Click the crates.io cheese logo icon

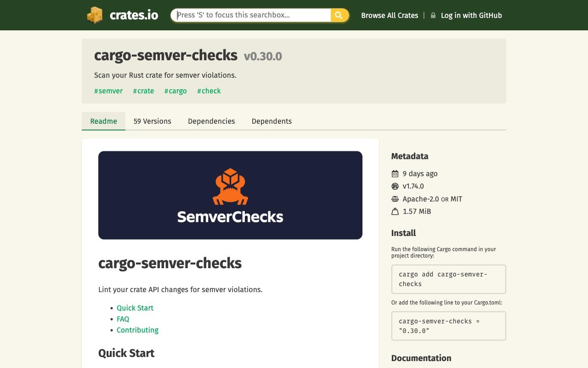(x=95, y=15)
